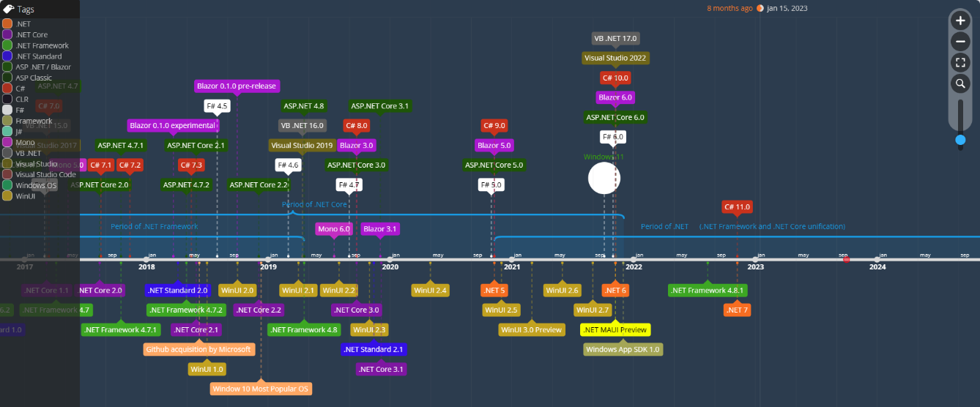
Task: Select the WinUI 3.0 Preview event
Action: 532,330
